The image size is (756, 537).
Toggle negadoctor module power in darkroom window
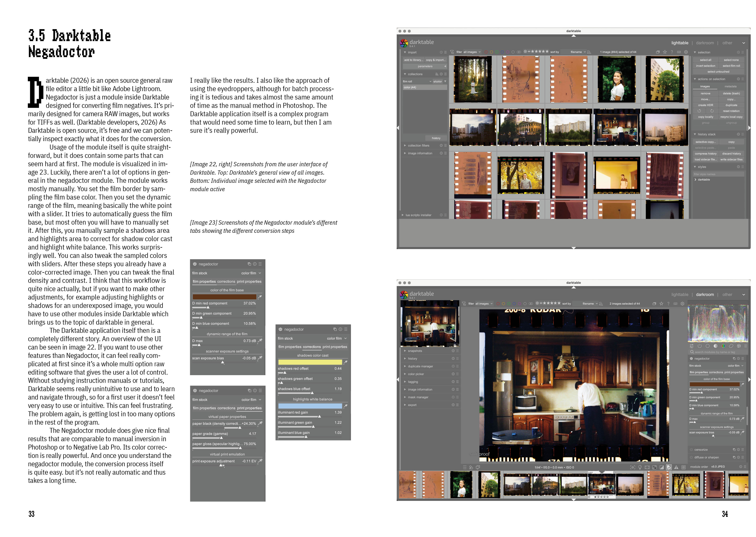tap(691, 358)
